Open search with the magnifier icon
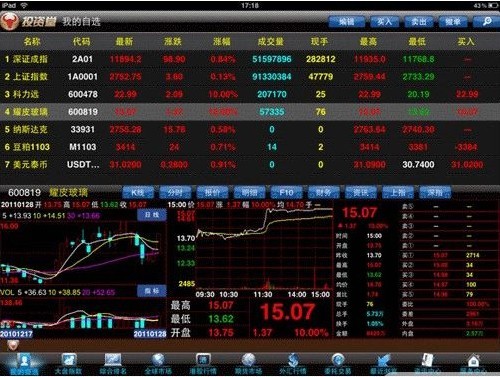The width and height of the screenshot is (500, 377). pyautogui.click(x=487, y=22)
